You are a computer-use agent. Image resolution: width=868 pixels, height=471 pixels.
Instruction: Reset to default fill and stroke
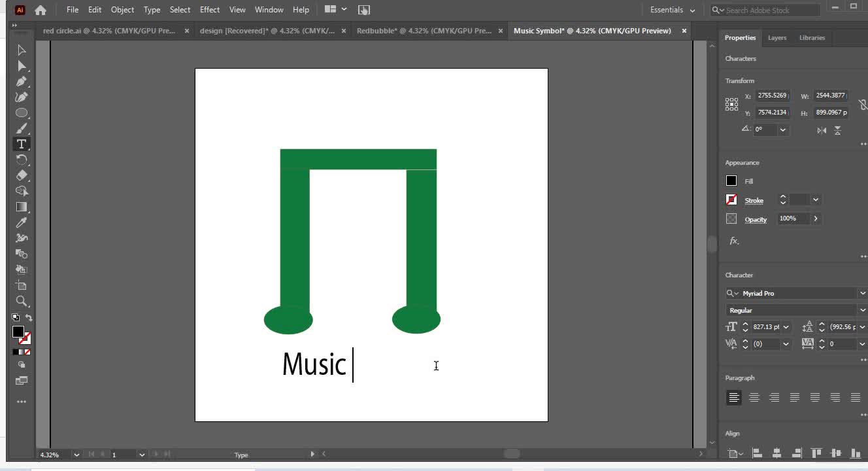click(x=15, y=317)
